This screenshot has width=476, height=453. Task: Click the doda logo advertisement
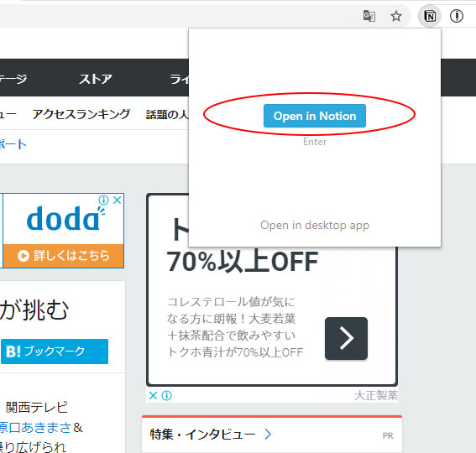point(65,219)
